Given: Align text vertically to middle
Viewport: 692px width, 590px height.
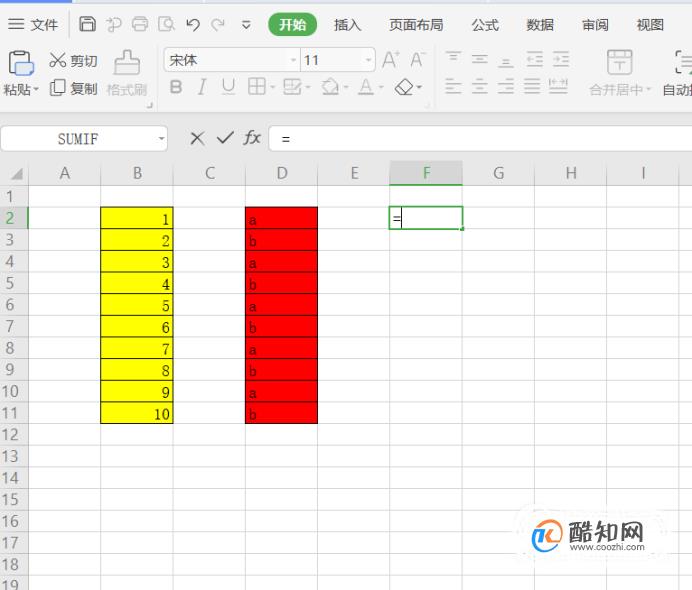Looking at the screenshot, I should tap(480, 59).
